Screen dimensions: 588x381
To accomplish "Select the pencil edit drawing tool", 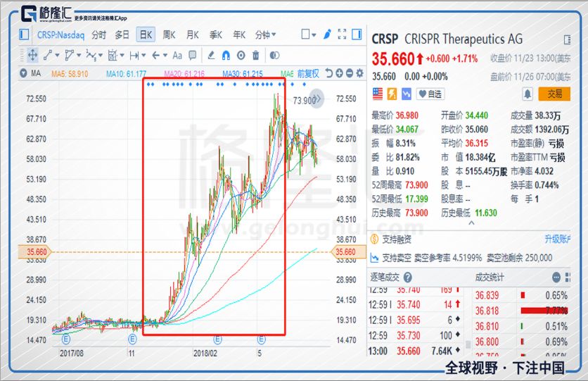I will click(x=211, y=56).
